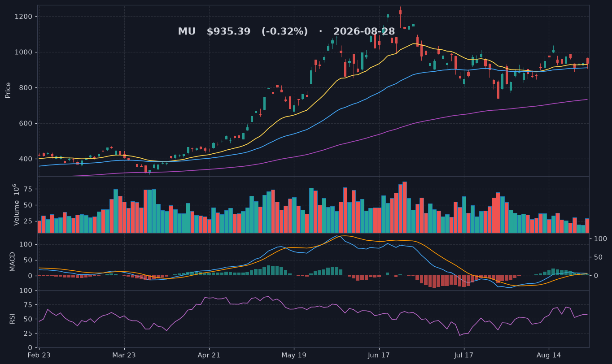Click the 1200 tick on the Price axis
The width and height of the screenshot is (612, 364).
(x=24, y=17)
